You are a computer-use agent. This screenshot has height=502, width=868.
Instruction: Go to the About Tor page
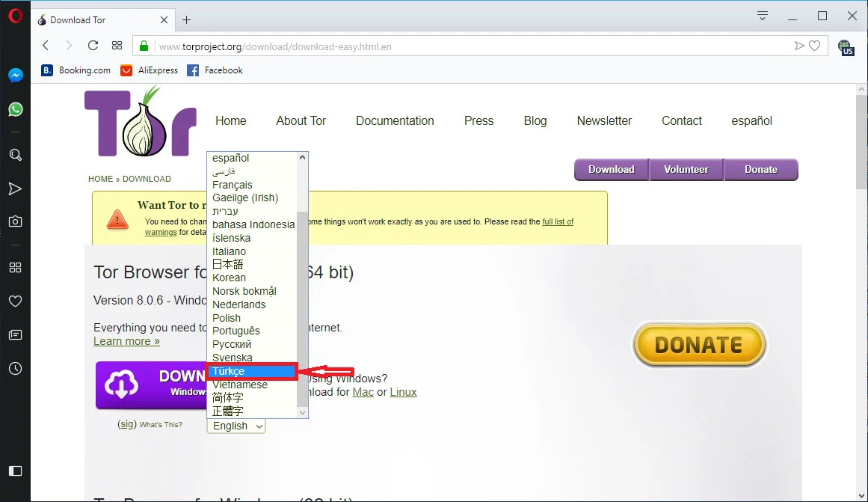click(301, 120)
